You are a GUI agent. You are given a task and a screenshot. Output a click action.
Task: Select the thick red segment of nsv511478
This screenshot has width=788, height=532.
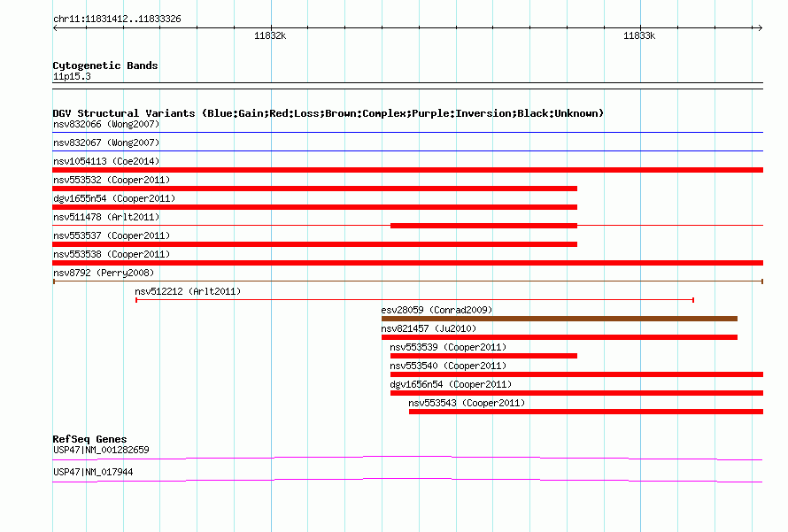tap(484, 226)
